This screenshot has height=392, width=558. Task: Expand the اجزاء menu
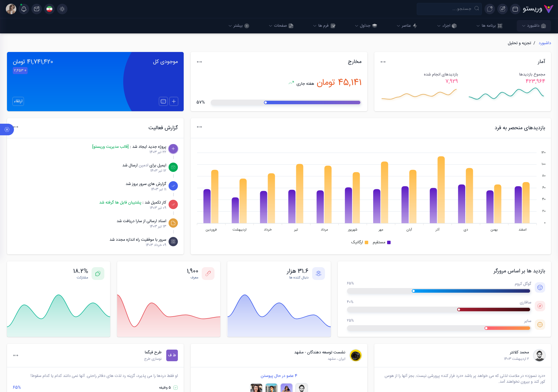point(447,26)
